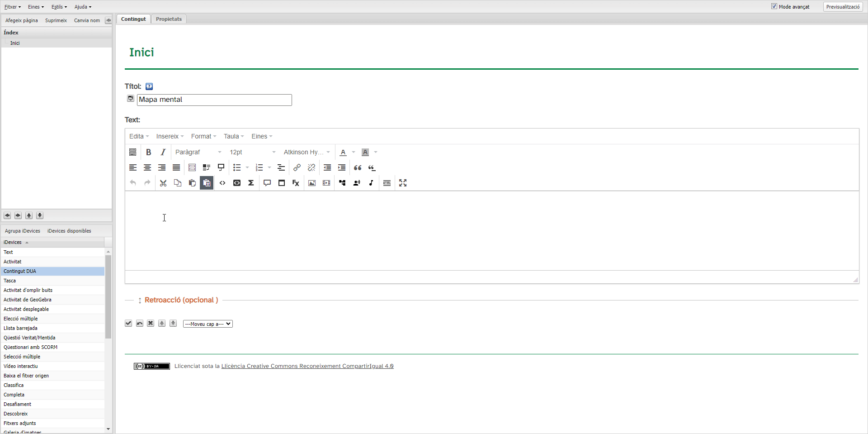Image resolution: width=868 pixels, height=434 pixels.
Task: Toggle justify text alignment
Action: tap(176, 167)
